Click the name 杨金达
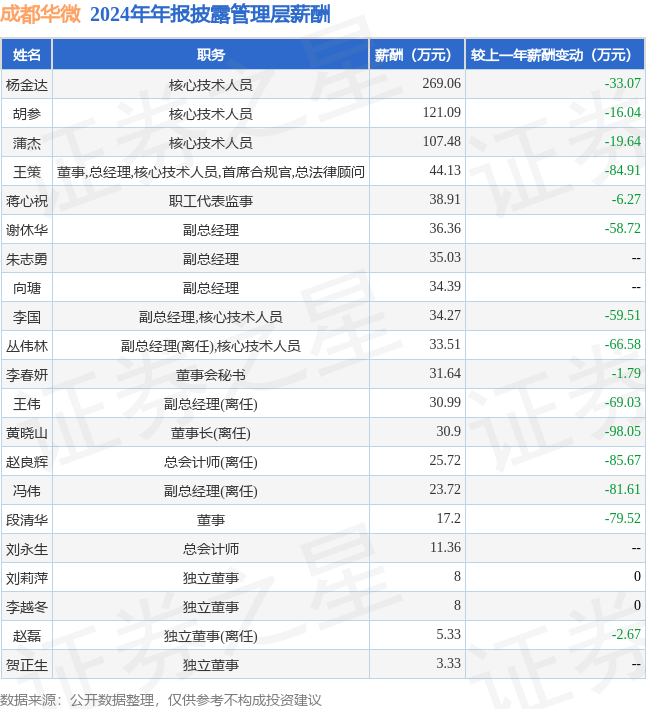This screenshot has width=646, height=709. pyautogui.click(x=27, y=85)
